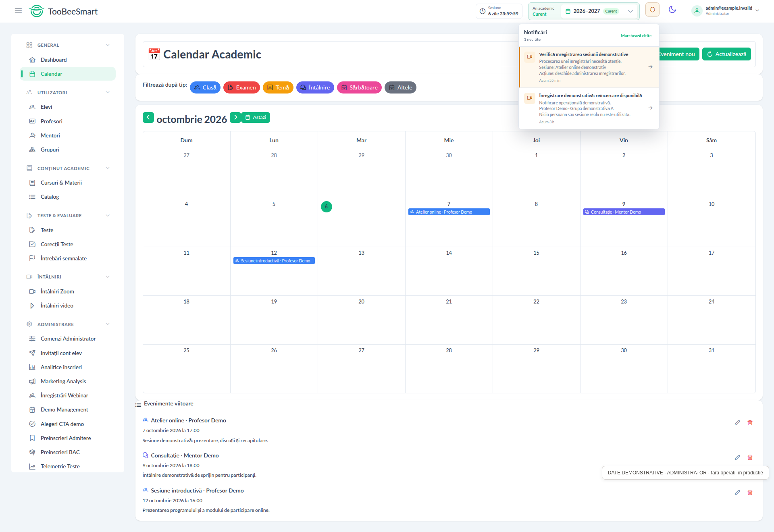Delete the Sesiune introductivă upcoming event
The width and height of the screenshot is (774, 532).
pos(750,493)
